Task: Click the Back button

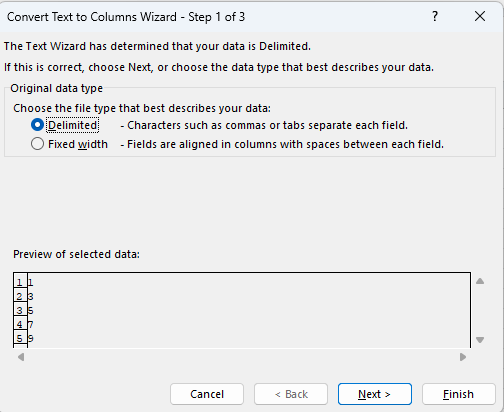Action: 291,394
